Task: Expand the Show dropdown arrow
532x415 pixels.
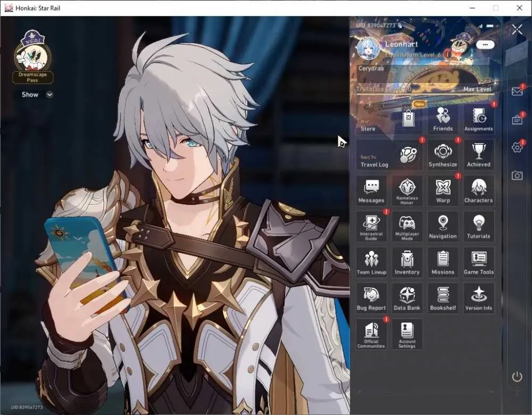Action: click(x=49, y=95)
